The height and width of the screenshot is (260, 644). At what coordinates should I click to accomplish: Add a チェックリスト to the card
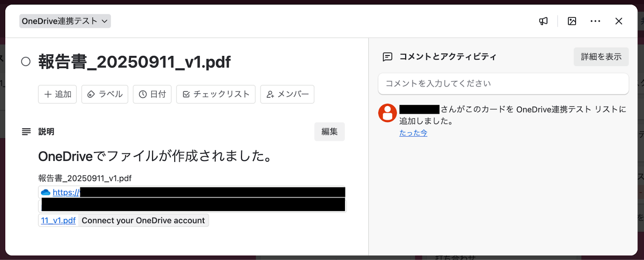pyautogui.click(x=216, y=94)
